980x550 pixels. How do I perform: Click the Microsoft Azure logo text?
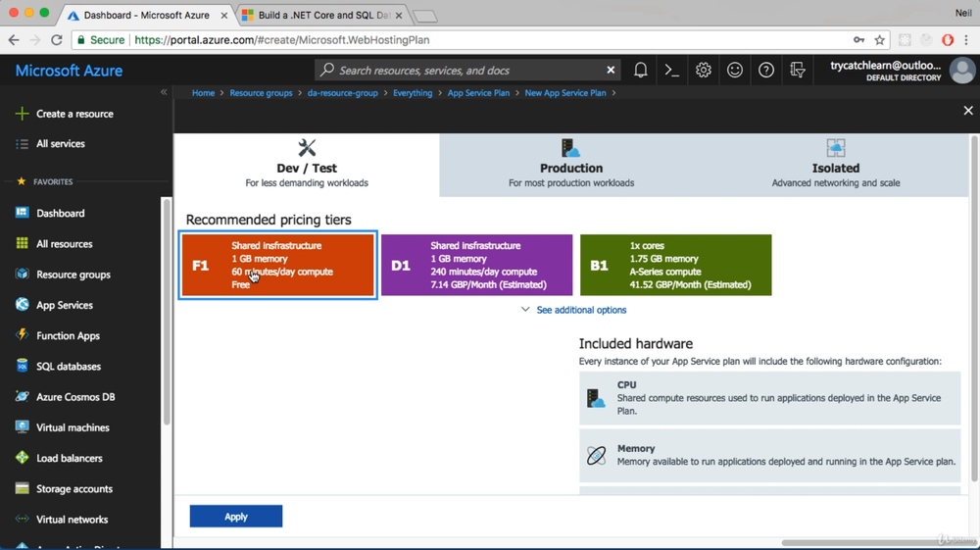69,70
